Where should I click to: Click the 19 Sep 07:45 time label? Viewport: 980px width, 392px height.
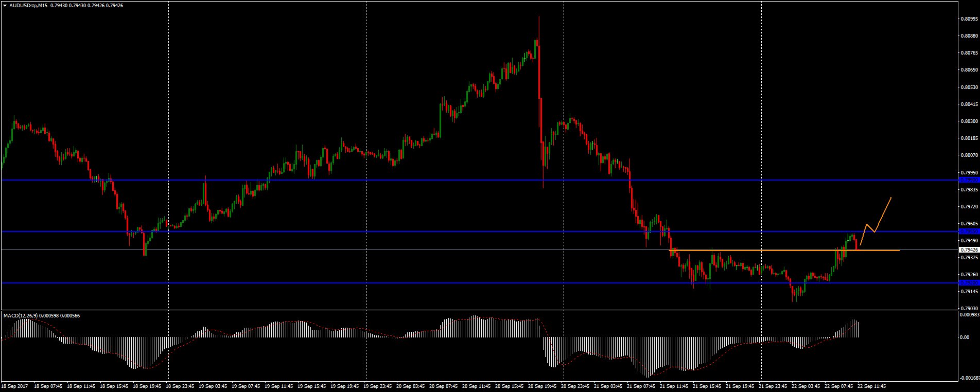click(x=247, y=385)
